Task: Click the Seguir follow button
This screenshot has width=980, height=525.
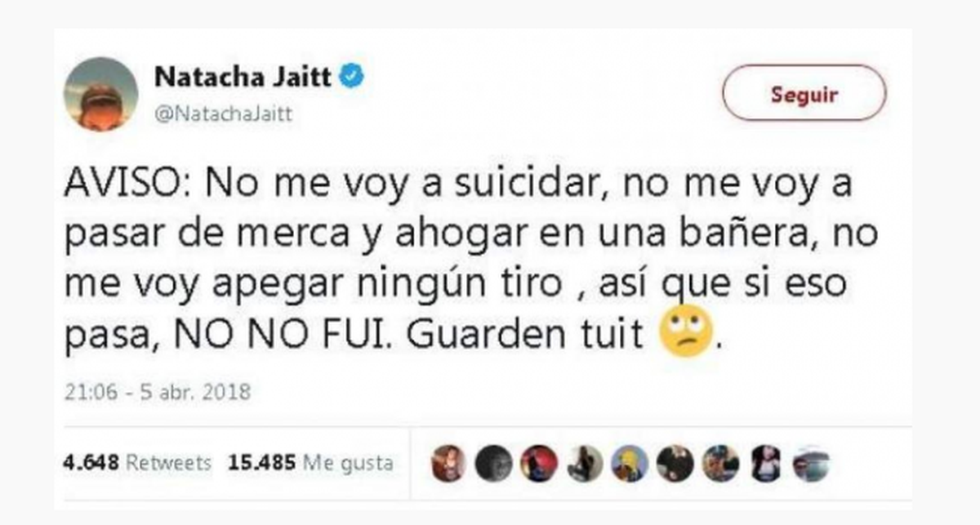Action: [x=804, y=94]
